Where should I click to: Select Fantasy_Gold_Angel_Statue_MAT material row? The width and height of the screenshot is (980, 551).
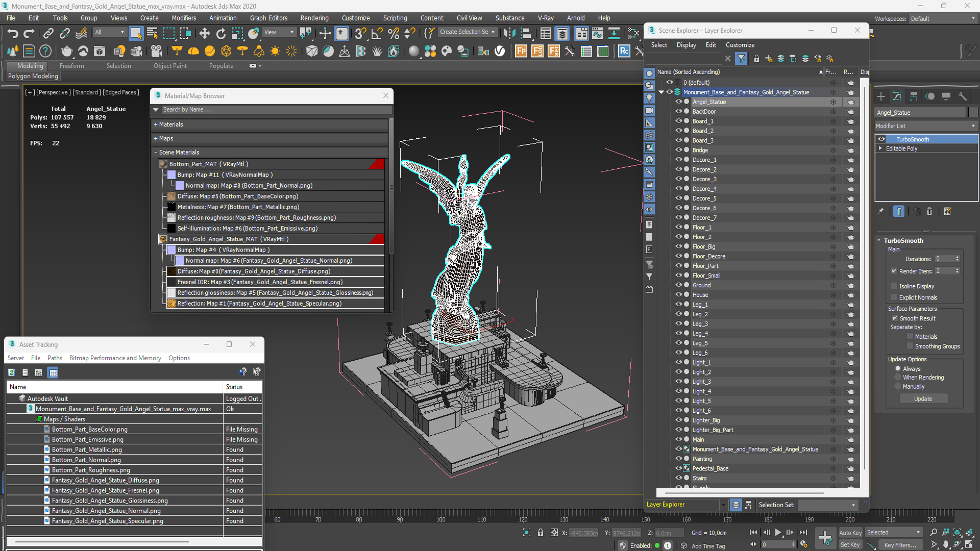click(x=272, y=239)
